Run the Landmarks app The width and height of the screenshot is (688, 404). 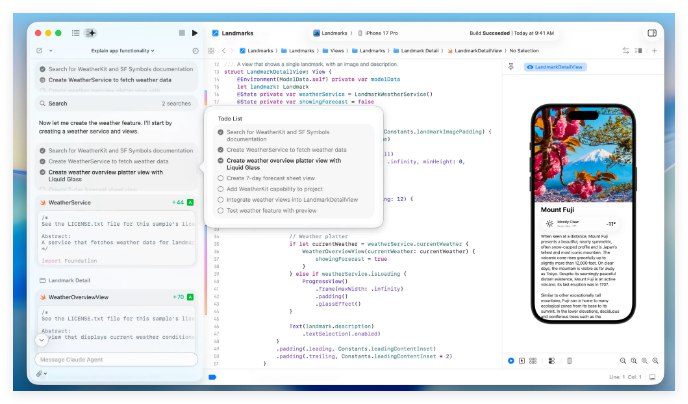click(x=194, y=33)
